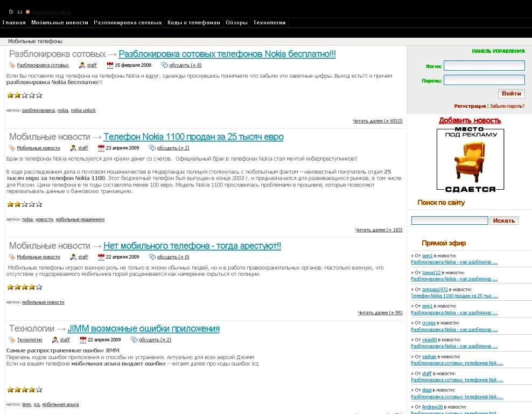
Task: Click the tag icon in the Nokia 1100 post
Action: [x=12, y=148]
